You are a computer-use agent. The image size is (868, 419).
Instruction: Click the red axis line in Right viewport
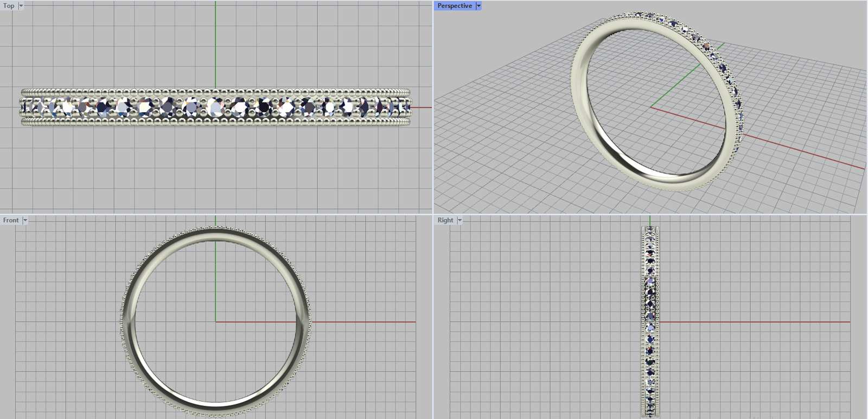[x=759, y=322]
